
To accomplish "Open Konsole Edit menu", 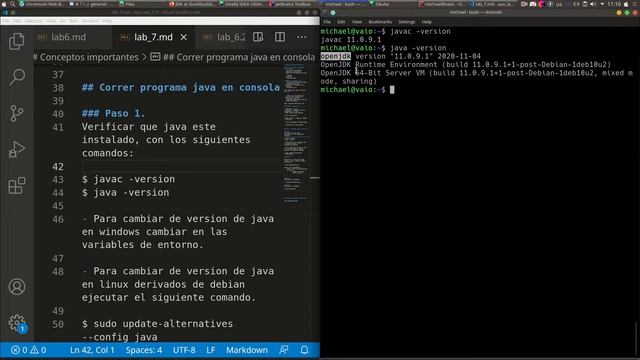I will point(341,22).
